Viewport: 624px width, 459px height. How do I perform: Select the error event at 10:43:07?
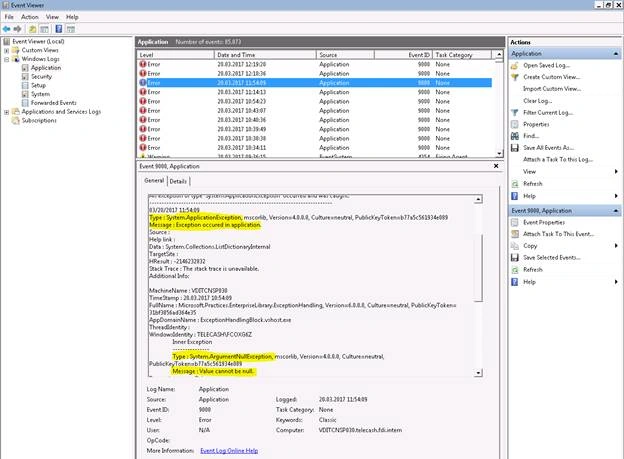(315, 111)
